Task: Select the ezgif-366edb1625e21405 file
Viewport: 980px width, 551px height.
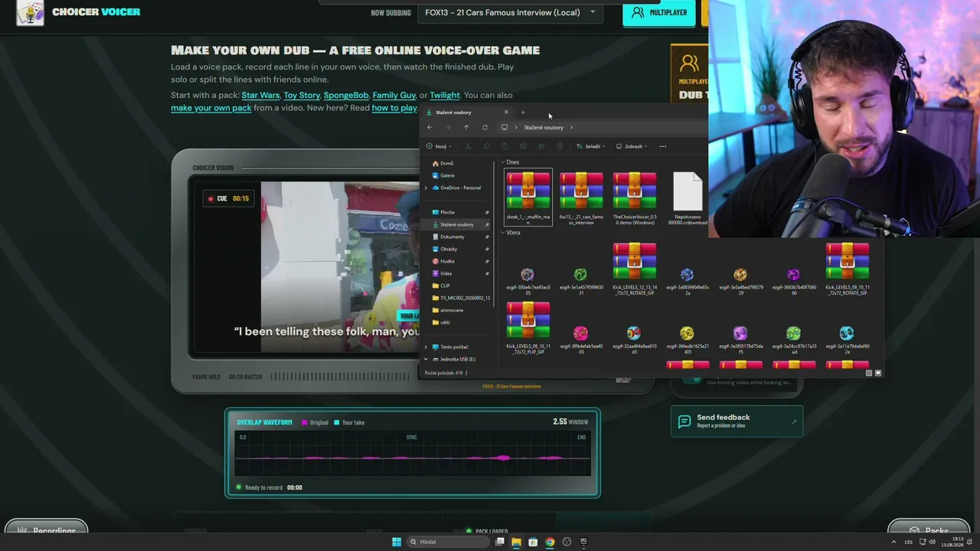Action: tap(688, 340)
